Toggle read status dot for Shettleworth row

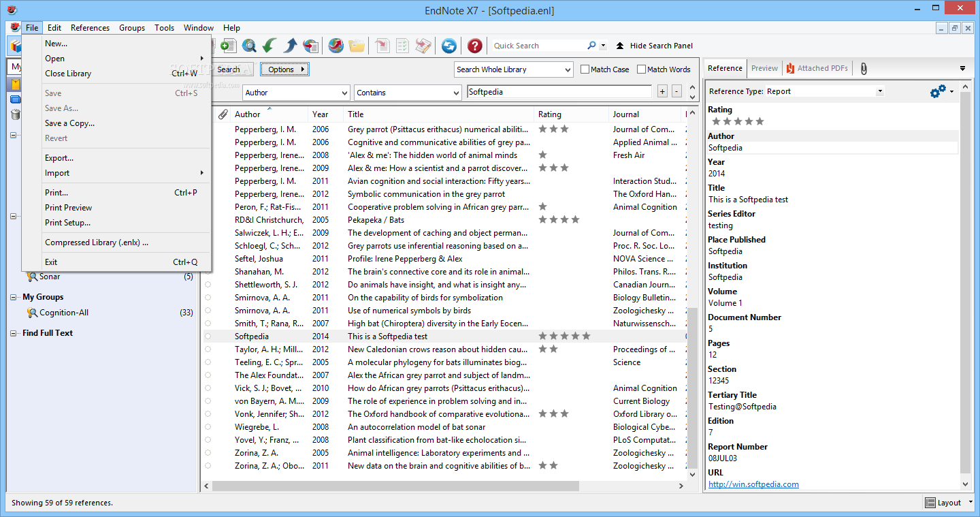pos(208,285)
